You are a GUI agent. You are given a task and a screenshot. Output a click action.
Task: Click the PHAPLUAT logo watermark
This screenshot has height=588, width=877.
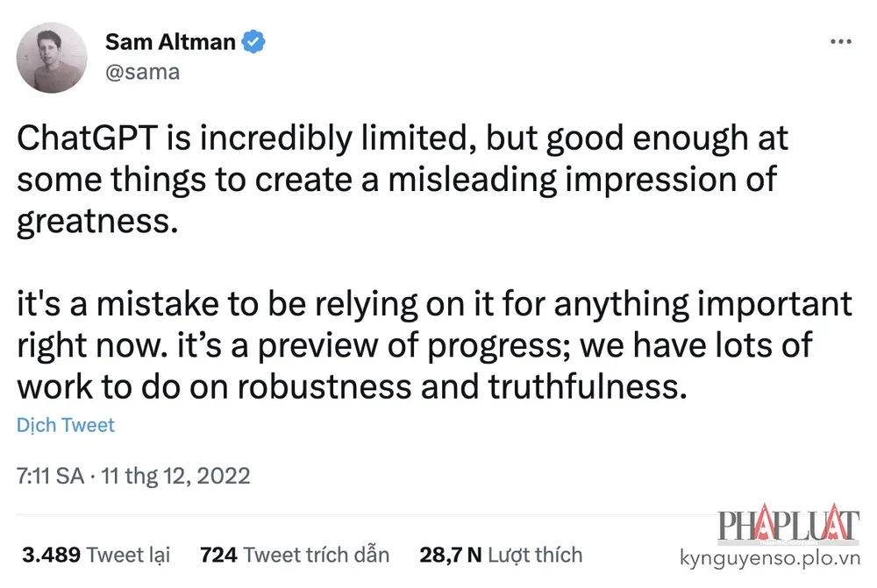pyautogui.click(x=788, y=526)
